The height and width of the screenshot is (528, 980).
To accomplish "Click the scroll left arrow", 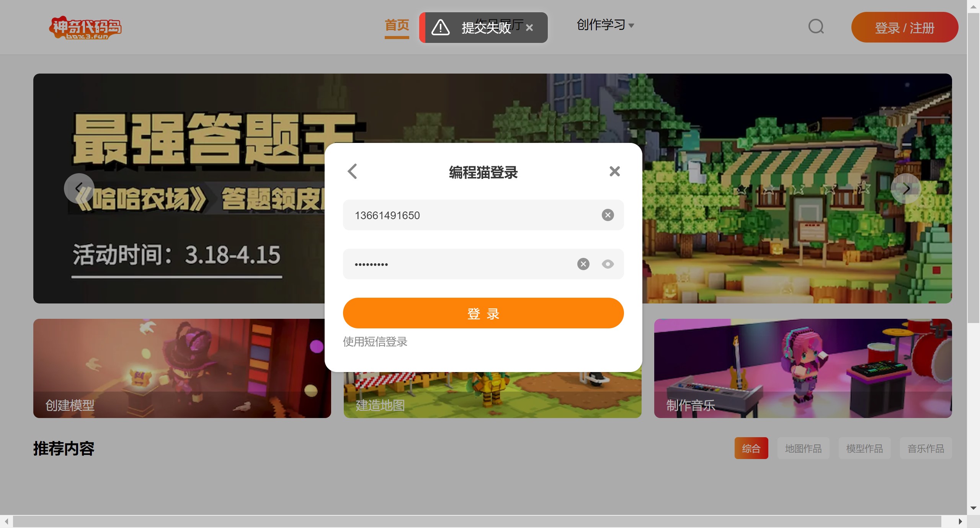I will 6,521.
